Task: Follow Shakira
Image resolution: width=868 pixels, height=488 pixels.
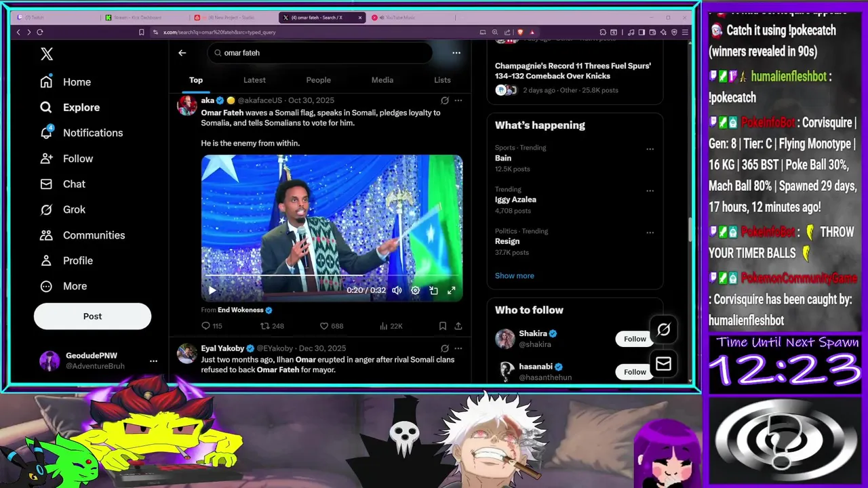Action: click(x=635, y=339)
